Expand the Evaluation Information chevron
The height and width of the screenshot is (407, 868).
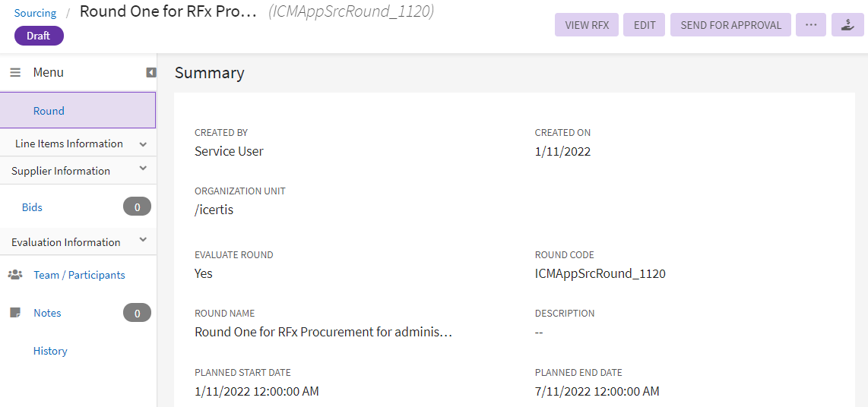pyautogui.click(x=143, y=241)
